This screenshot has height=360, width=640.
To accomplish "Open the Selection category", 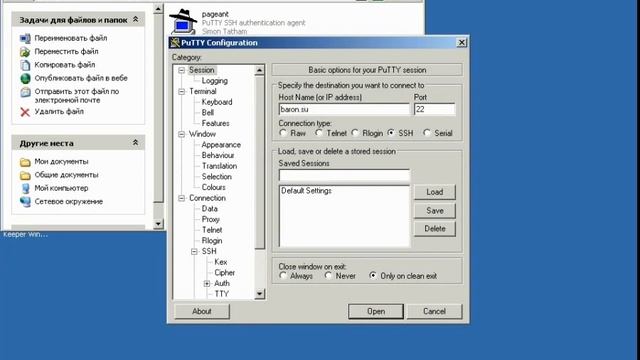I will 216,177.
